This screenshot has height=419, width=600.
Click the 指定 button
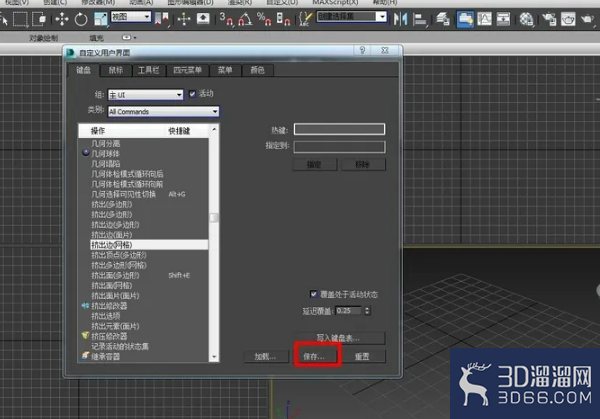pos(315,165)
